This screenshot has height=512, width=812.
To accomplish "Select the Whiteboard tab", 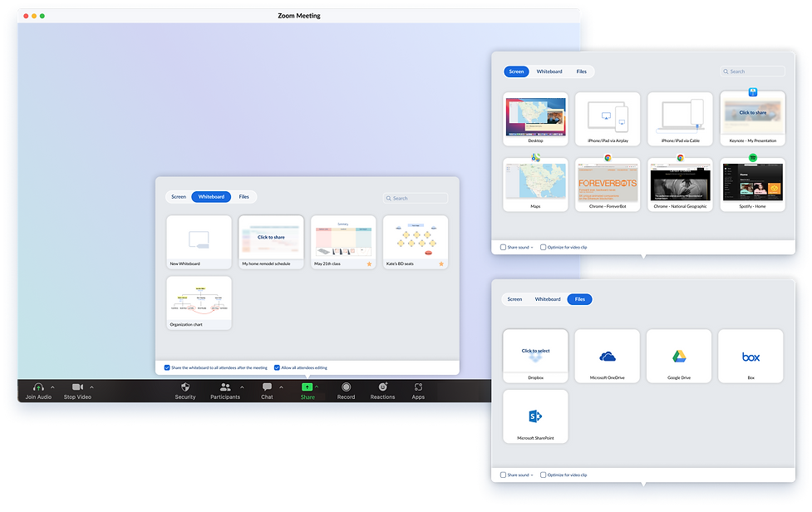I will click(210, 196).
